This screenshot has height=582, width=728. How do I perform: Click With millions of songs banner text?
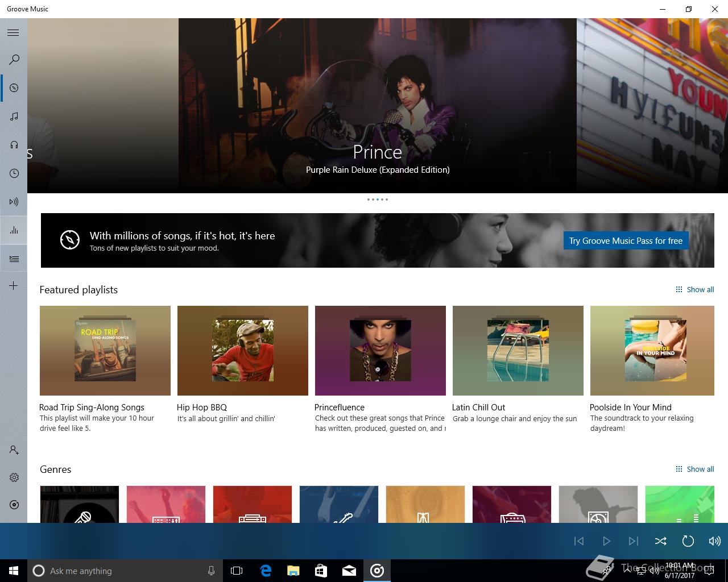[x=182, y=235]
